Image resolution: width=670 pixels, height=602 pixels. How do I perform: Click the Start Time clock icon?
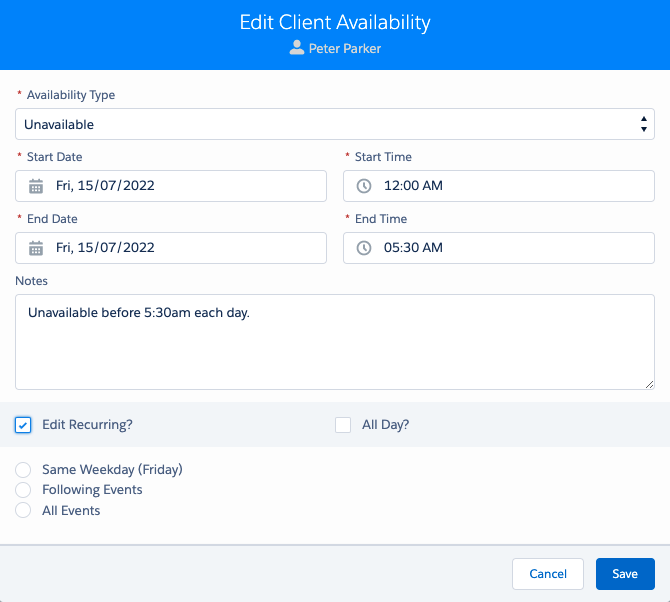[x=364, y=186]
